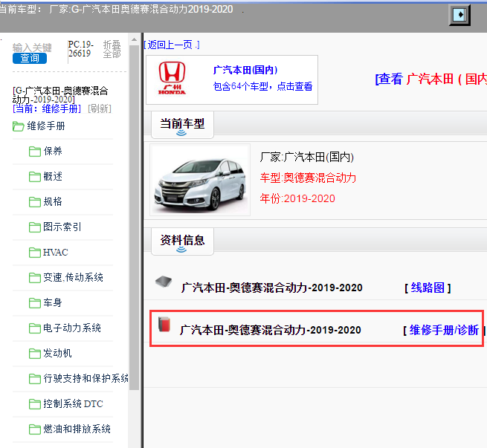Click the PC.19-26619 text
The width and height of the screenshot is (487, 448).
tap(81, 49)
